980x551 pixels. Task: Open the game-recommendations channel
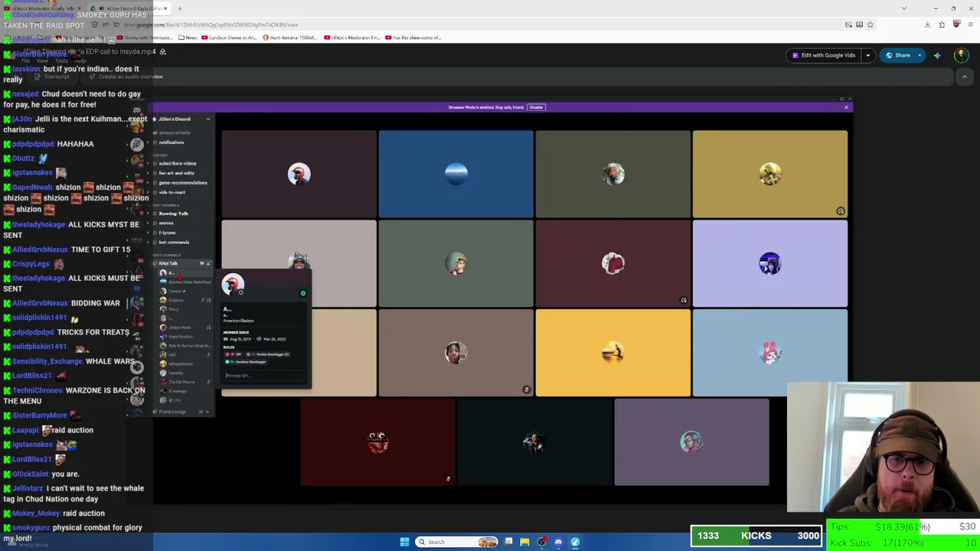coord(182,183)
